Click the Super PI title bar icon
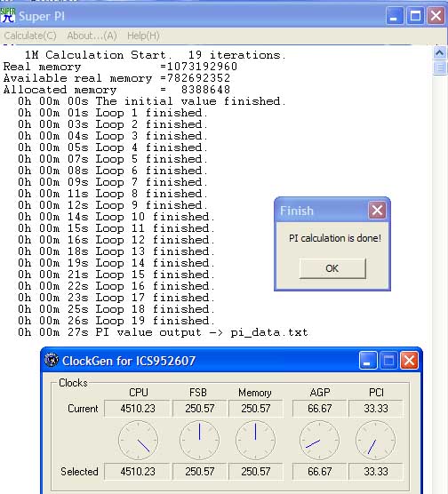The image size is (448, 494). tap(8, 15)
